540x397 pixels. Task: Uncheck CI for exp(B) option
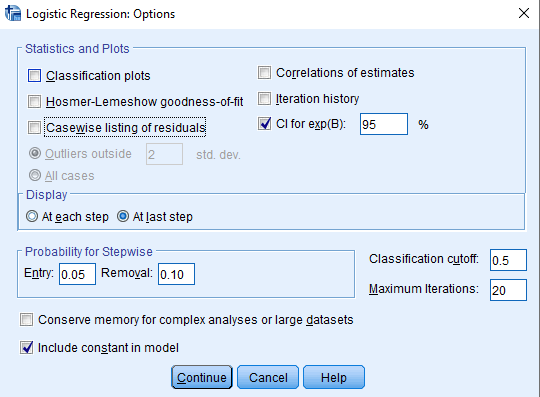(264, 124)
